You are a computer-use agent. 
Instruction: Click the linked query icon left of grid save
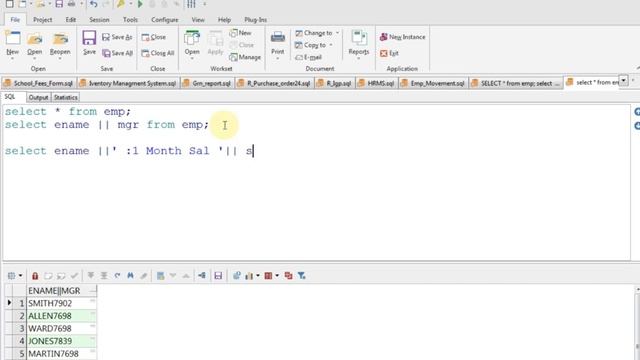tap(202, 276)
